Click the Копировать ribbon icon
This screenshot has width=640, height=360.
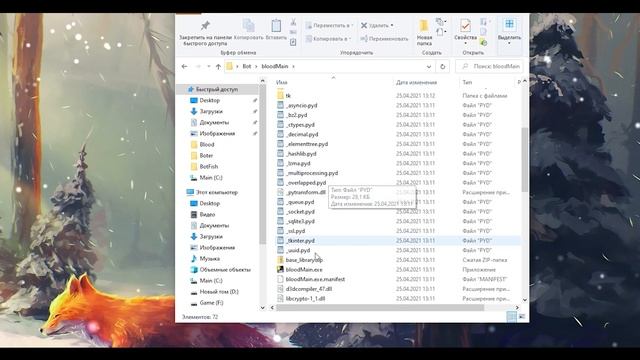point(249,29)
